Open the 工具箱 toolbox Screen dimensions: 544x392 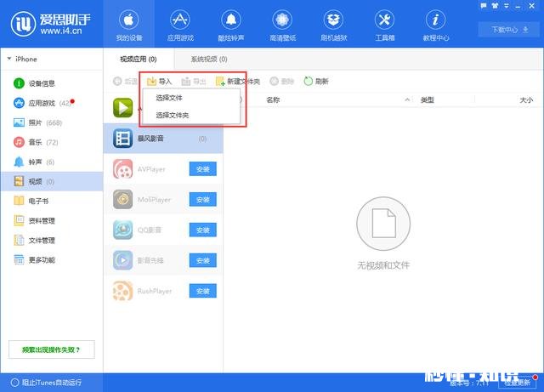(x=385, y=26)
